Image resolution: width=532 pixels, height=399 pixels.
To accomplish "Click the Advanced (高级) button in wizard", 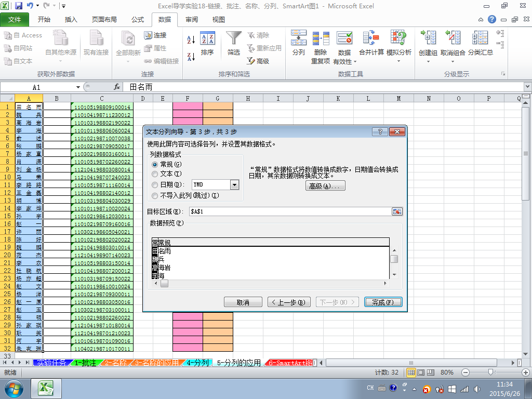I will tap(325, 186).
